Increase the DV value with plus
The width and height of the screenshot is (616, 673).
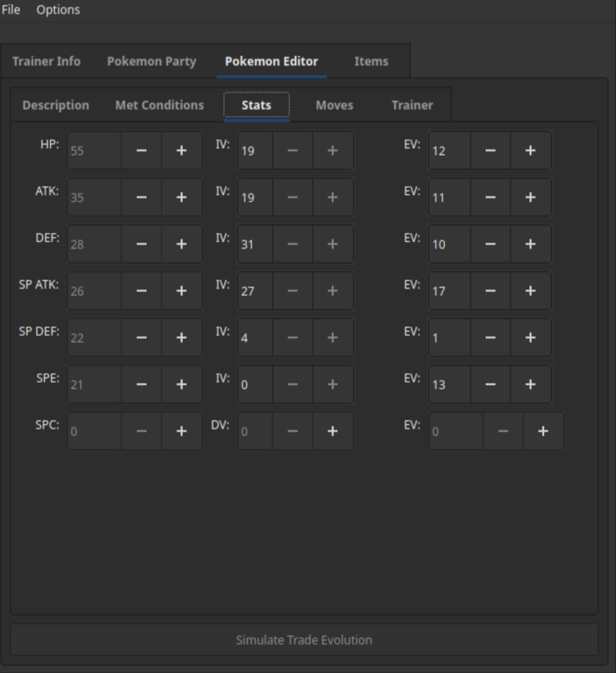332,431
